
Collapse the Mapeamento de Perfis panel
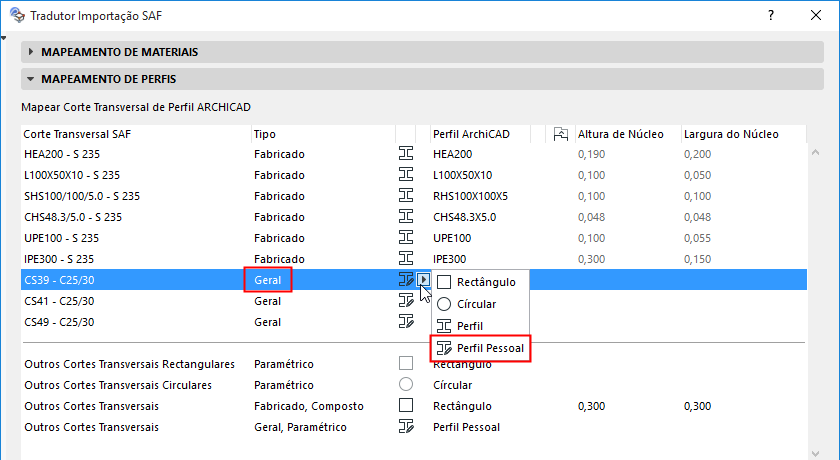point(422,79)
